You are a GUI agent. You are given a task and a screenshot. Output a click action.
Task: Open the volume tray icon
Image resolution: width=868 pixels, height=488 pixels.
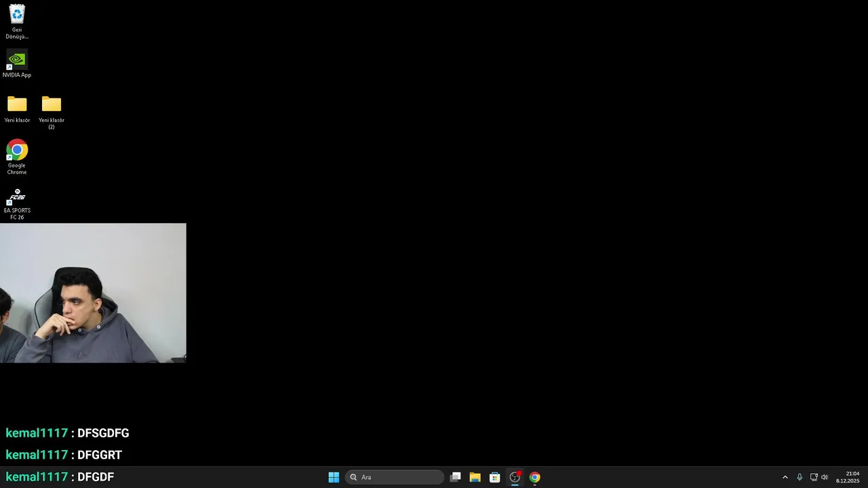825,477
